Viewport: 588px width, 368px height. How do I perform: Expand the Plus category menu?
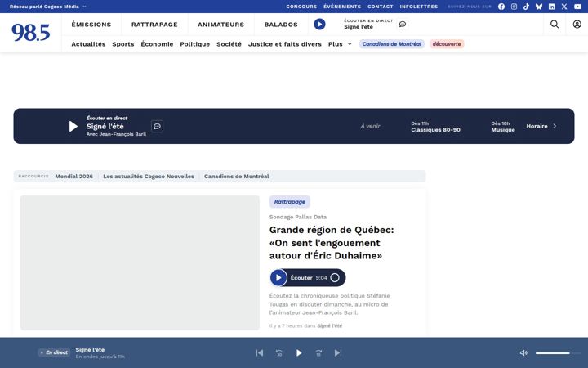340,44
